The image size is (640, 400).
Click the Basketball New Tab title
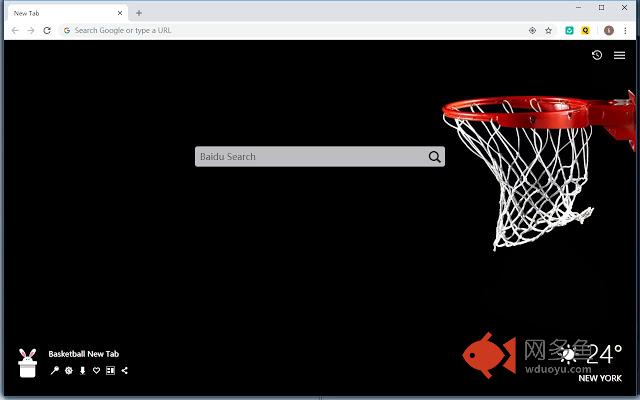pyautogui.click(x=84, y=354)
